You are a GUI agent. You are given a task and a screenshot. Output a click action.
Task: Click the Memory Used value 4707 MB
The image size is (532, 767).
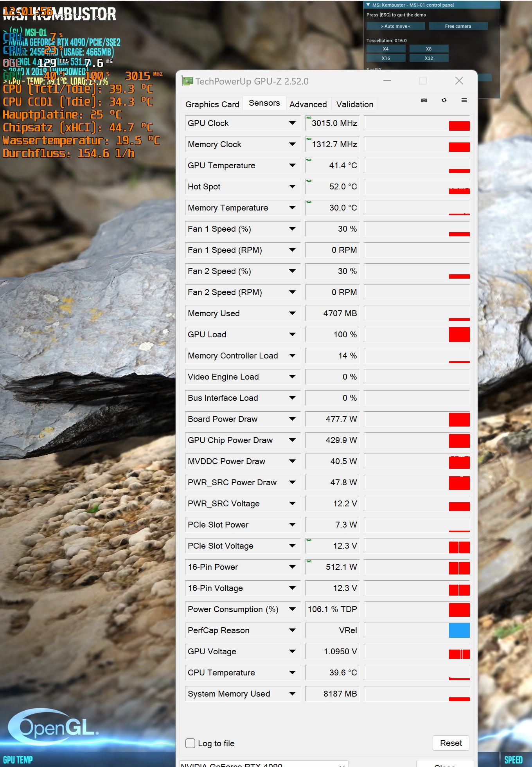(332, 313)
